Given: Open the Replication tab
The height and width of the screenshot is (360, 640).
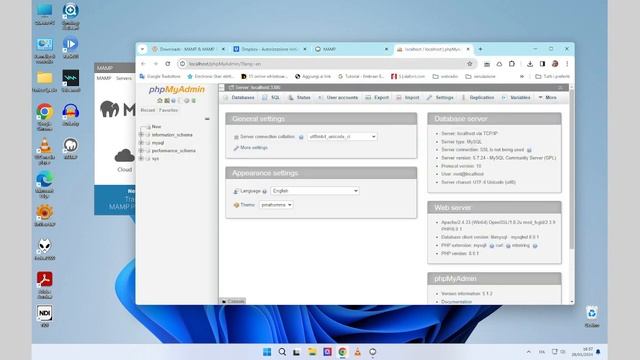Looking at the screenshot, I should [x=478, y=98].
